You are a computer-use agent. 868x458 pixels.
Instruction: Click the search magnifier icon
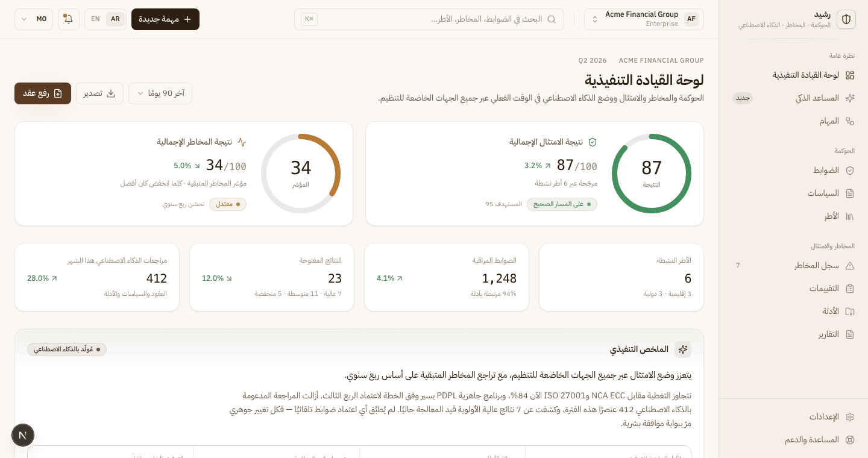(551, 19)
